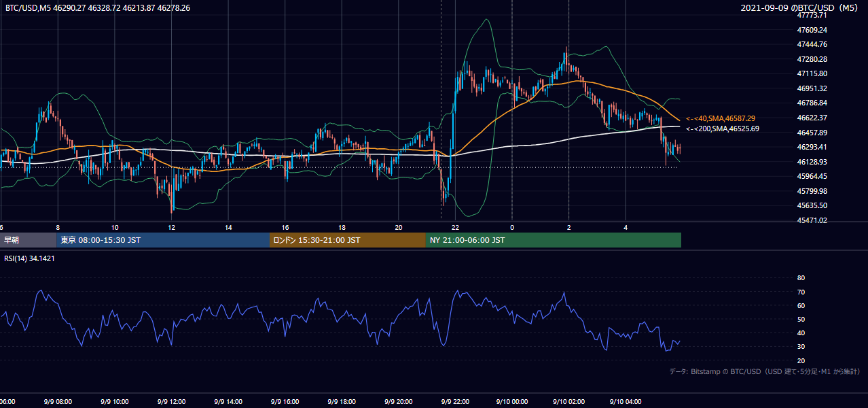Image resolution: width=868 pixels, height=408 pixels.
Task: Click the 200 SMA 46525.69 label
Action: coord(723,129)
